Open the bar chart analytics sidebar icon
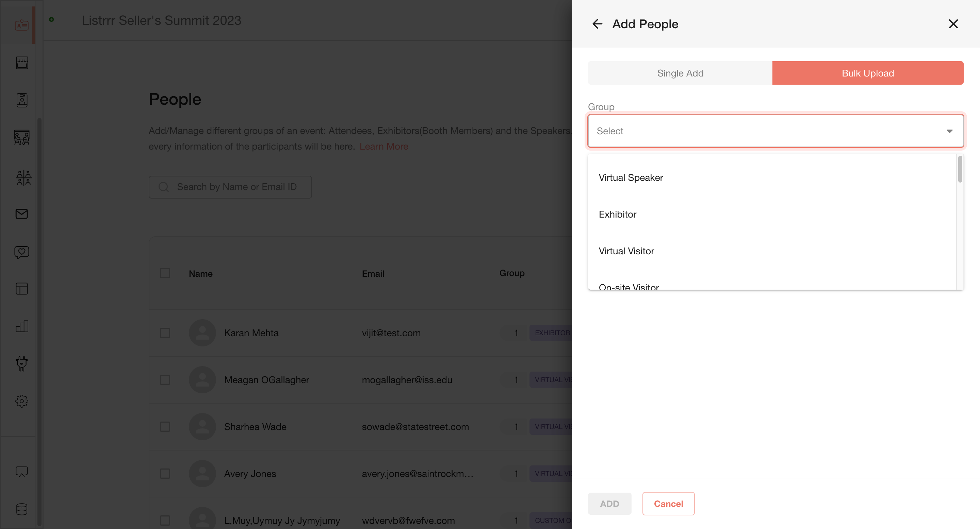 (22, 326)
